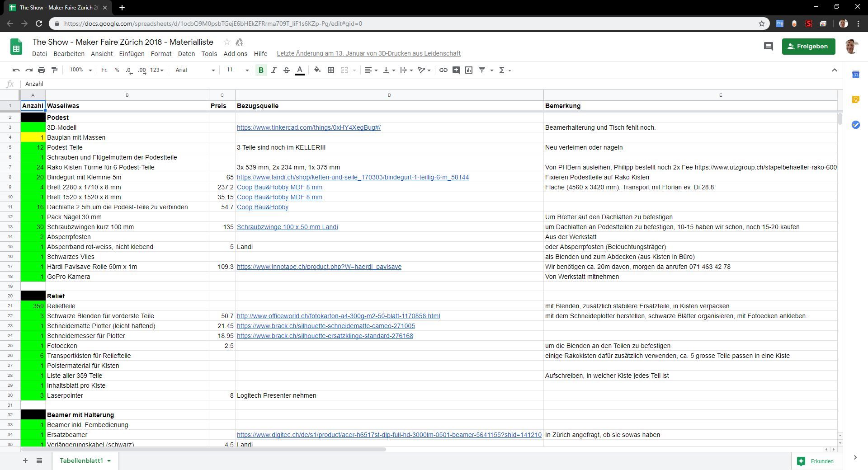Open the Google account avatar in Sheets
The image size is (868, 470).
click(x=851, y=47)
